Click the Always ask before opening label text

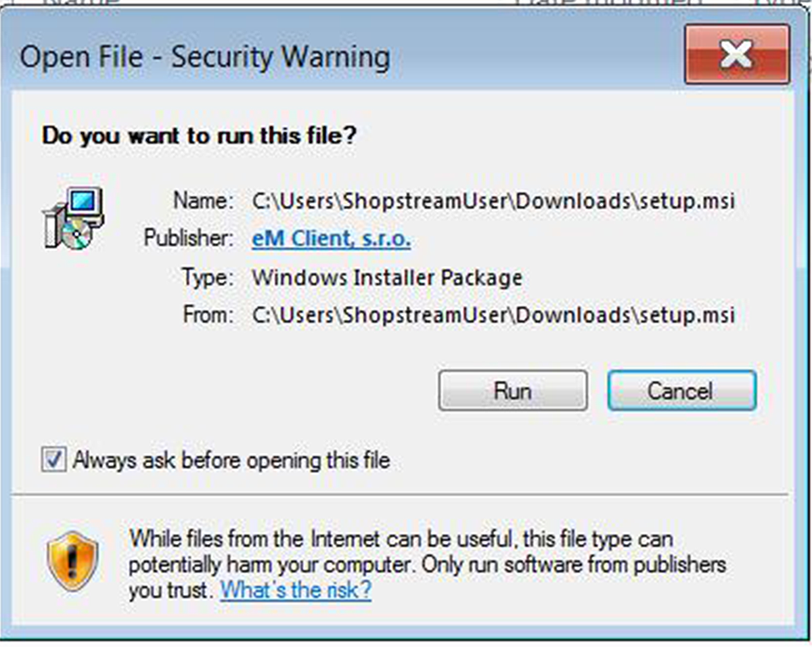tap(231, 462)
